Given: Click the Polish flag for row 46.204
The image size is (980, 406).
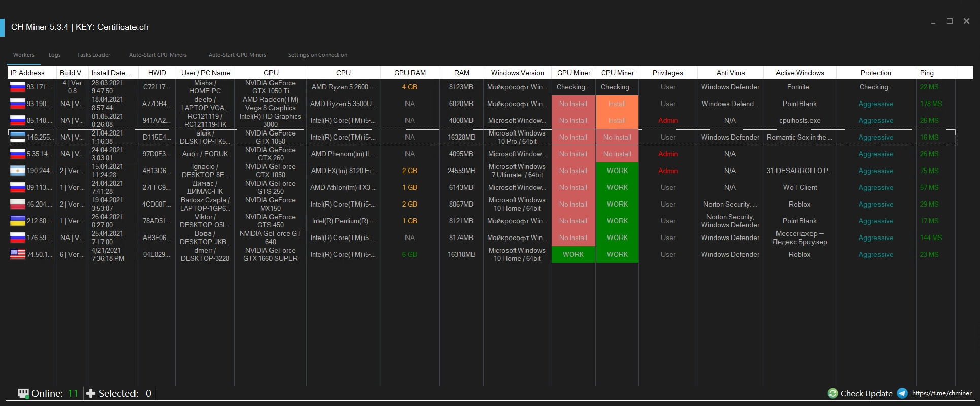Looking at the screenshot, I should pyautogui.click(x=18, y=204).
